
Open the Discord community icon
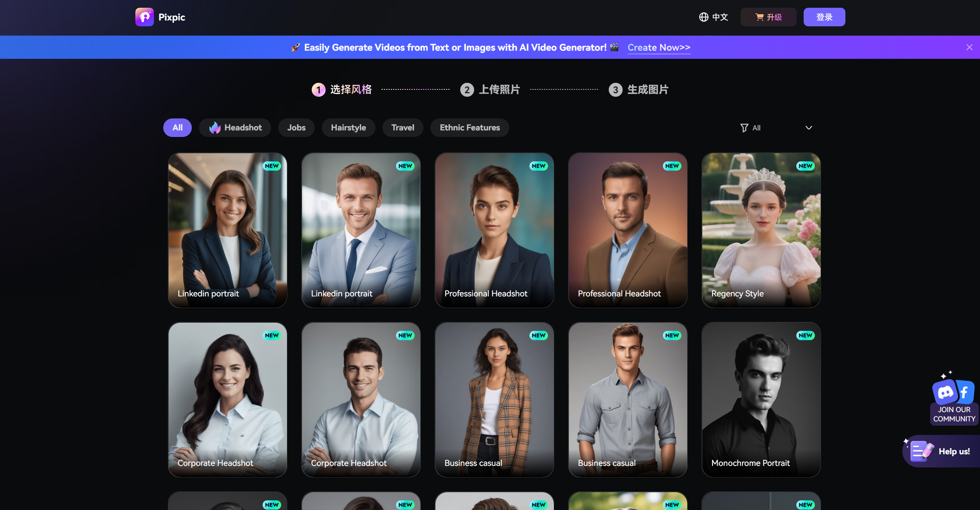click(945, 392)
